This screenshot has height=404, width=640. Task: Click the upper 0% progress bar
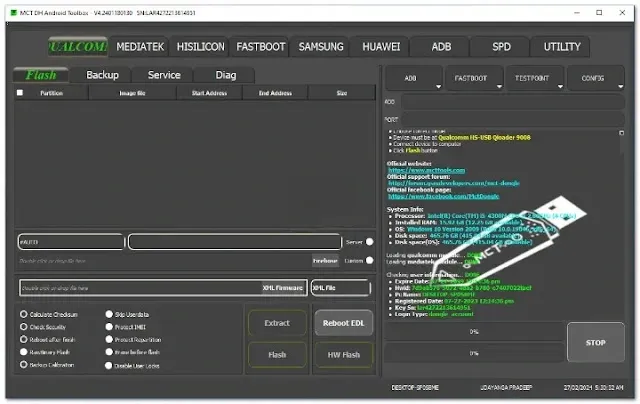pyautogui.click(x=474, y=332)
